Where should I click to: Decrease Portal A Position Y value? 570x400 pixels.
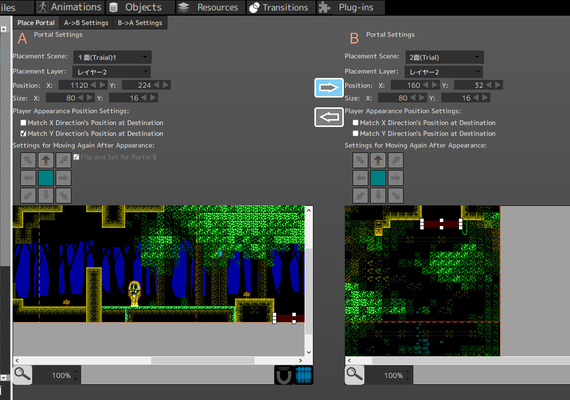(x=157, y=85)
